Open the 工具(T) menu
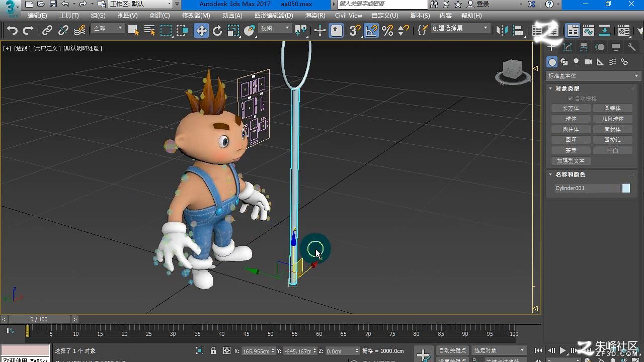 [x=69, y=16]
